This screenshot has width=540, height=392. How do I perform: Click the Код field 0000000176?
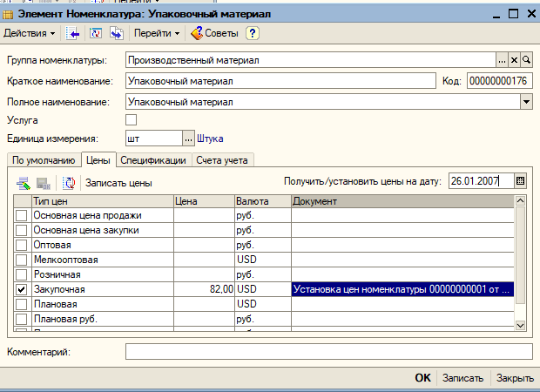click(x=499, y=81)
